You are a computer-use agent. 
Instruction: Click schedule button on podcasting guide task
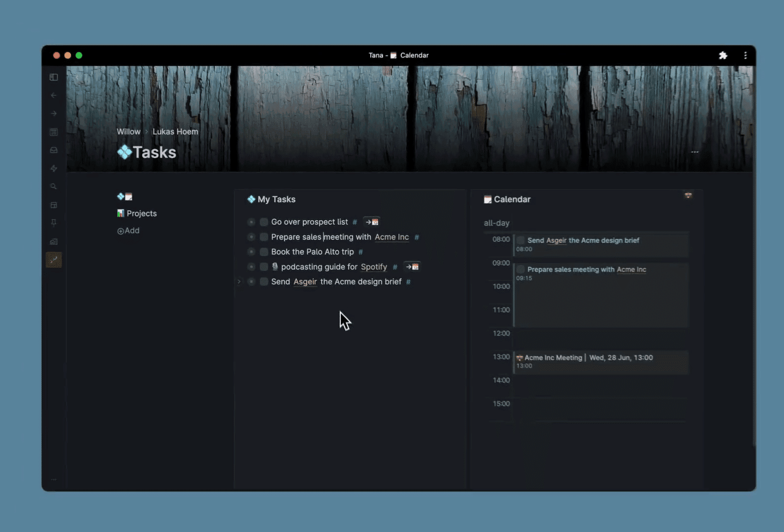pyautogui.click(x=412, y=266)
